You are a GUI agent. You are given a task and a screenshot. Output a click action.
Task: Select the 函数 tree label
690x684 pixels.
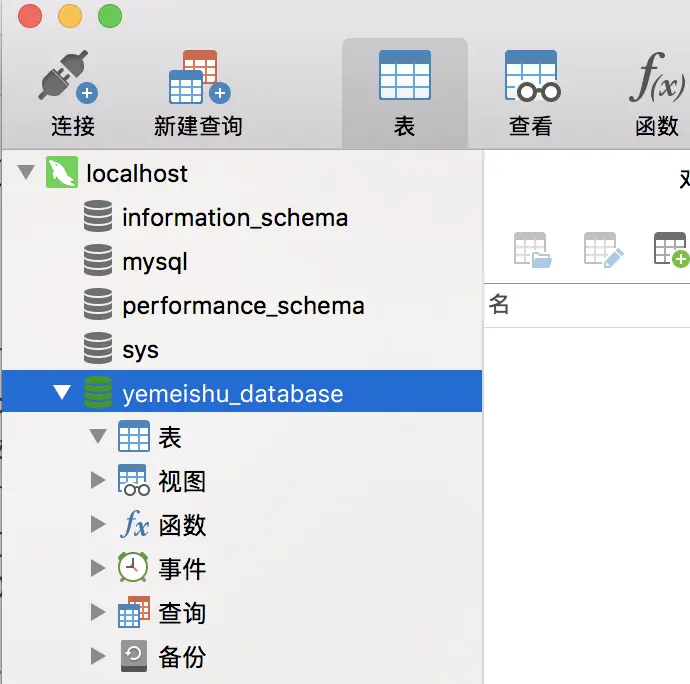182,525
